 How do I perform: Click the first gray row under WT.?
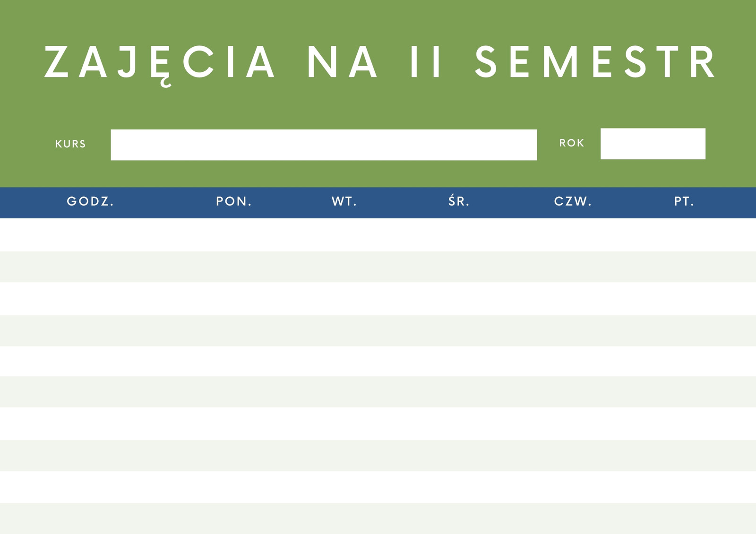(344, 267)
